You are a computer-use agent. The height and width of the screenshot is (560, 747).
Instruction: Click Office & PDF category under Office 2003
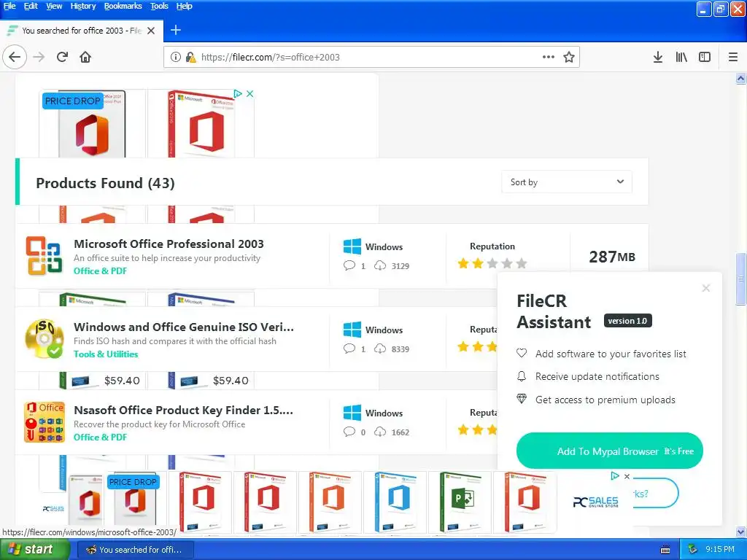(x=100, y=271)
